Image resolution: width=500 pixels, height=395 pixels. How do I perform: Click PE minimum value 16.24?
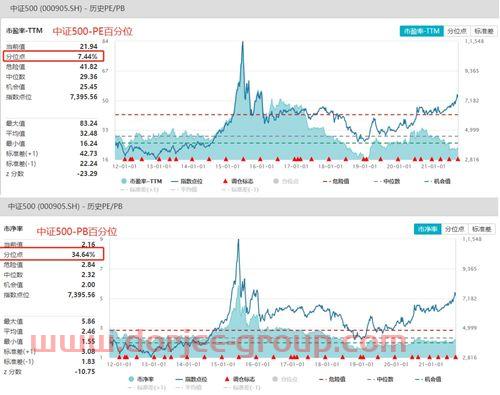(x=89, y=143)
